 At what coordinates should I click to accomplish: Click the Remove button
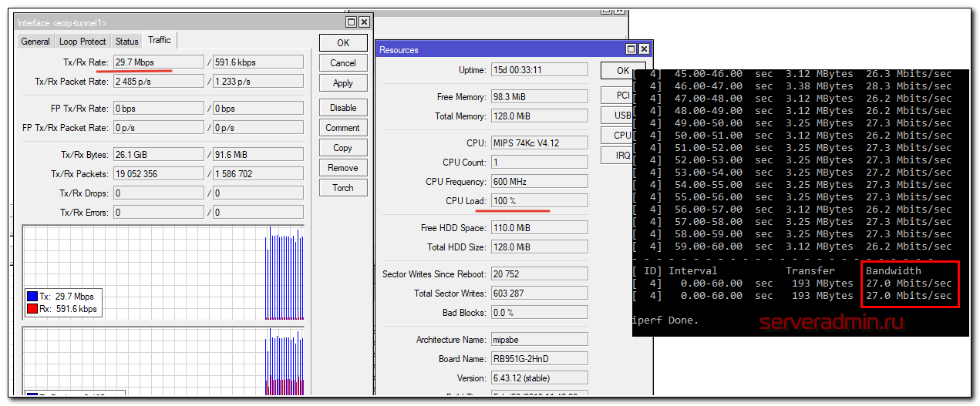343,168
